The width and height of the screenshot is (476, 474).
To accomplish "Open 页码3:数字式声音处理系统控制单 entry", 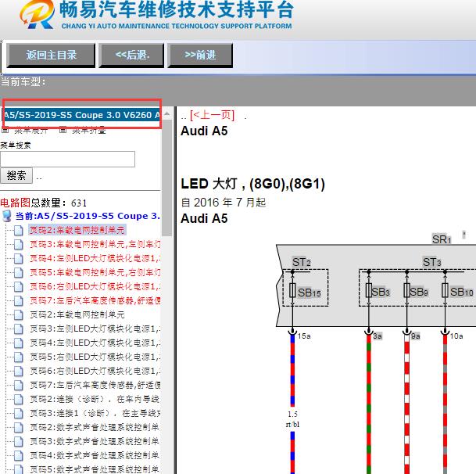I will [95, 441].
